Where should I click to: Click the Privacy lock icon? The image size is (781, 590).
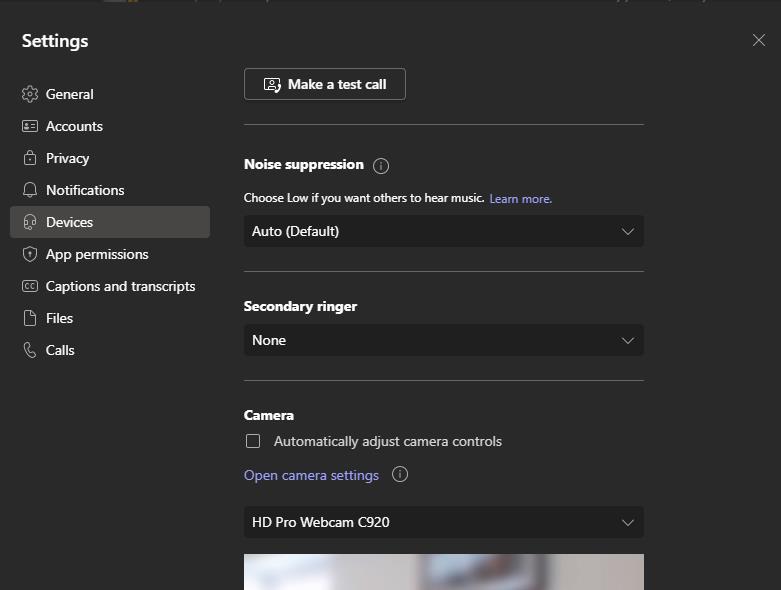pos(30,158)
